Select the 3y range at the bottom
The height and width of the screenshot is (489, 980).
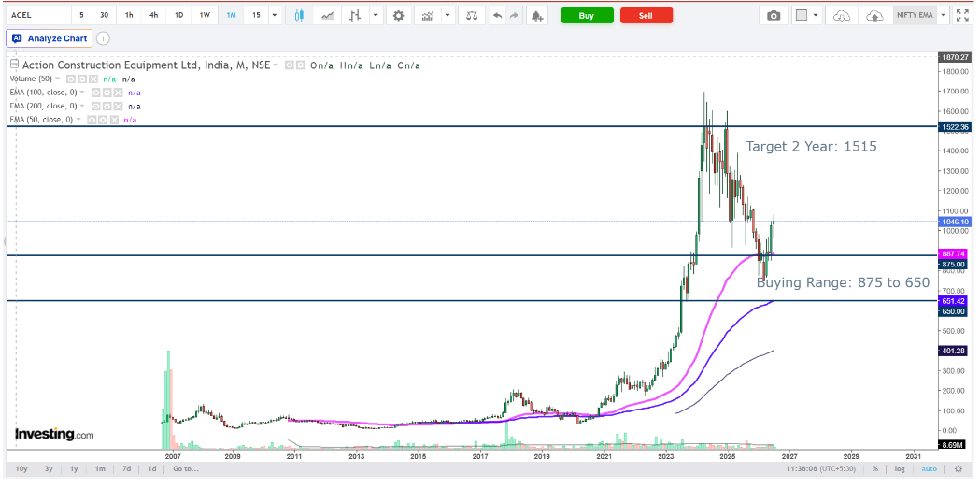49,469
